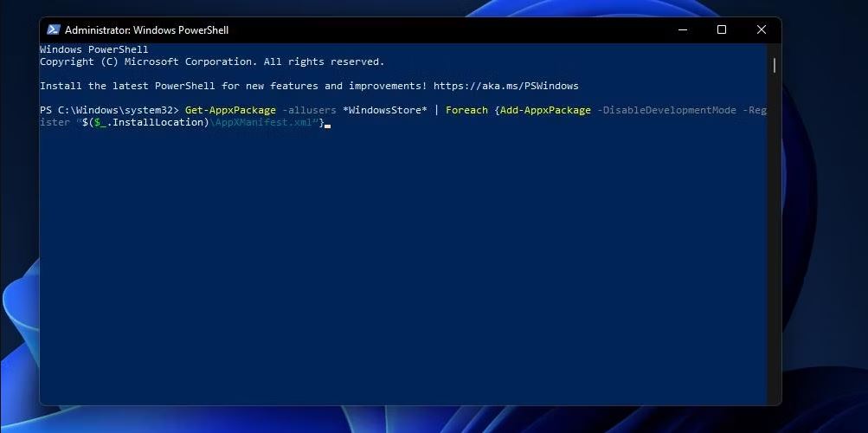Click the PS C:\Windows\system32> prompt

pyautogui.click(x=109, y=110)
